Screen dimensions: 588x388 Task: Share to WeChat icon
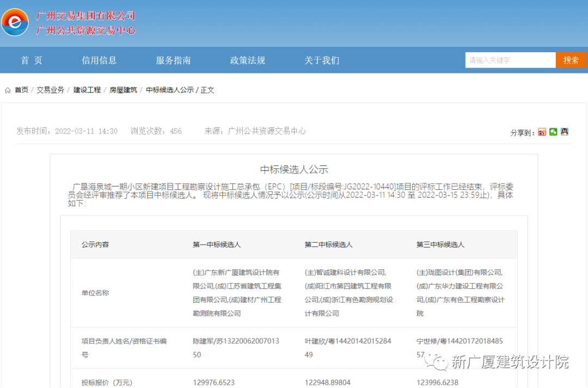tap(553, 132)
